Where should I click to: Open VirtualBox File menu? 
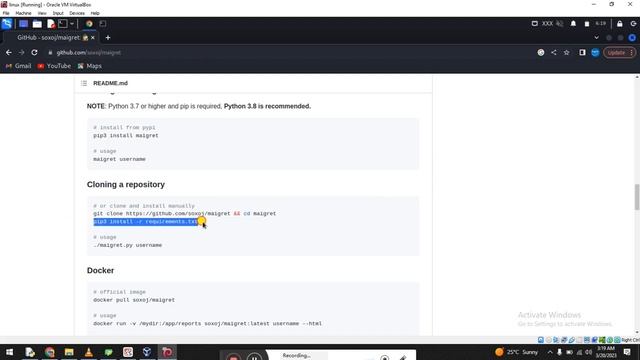coord(6,13)
